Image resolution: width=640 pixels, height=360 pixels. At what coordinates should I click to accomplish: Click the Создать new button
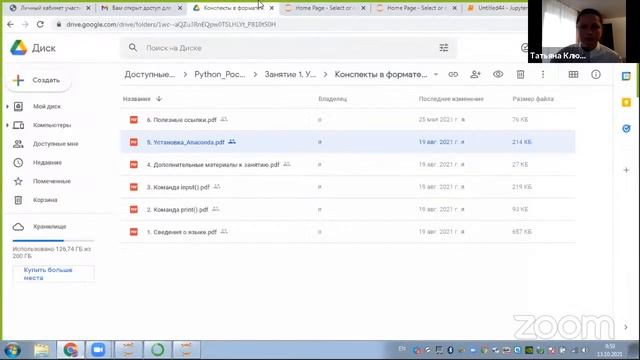click(x=39, y=80)
